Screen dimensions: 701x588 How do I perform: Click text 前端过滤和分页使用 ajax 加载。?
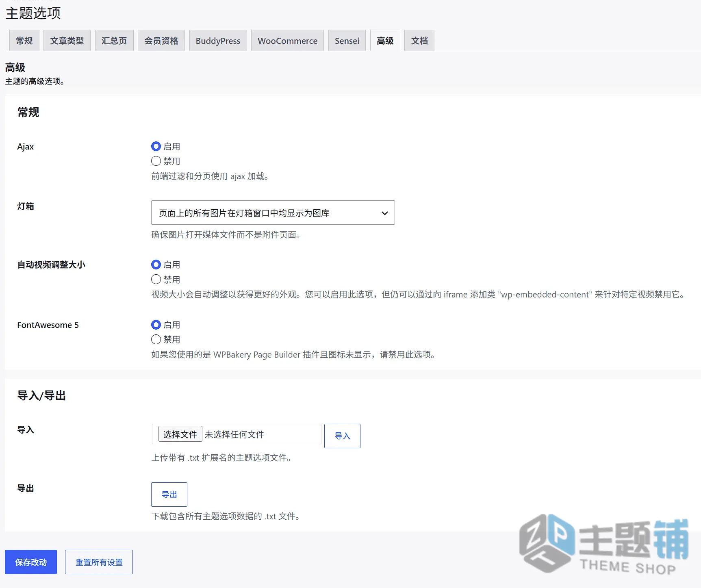[210, 176]
